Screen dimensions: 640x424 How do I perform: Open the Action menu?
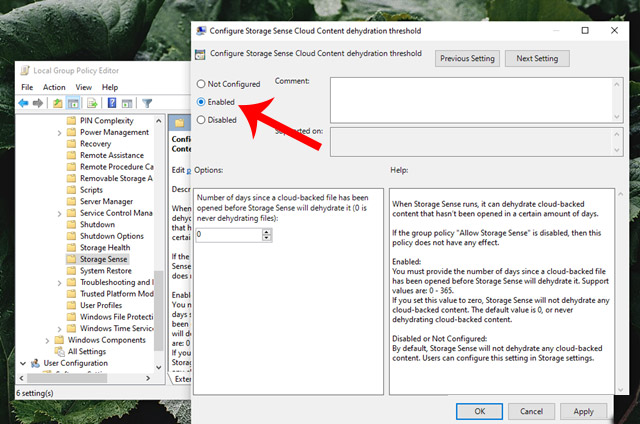[x=53, y=87]
